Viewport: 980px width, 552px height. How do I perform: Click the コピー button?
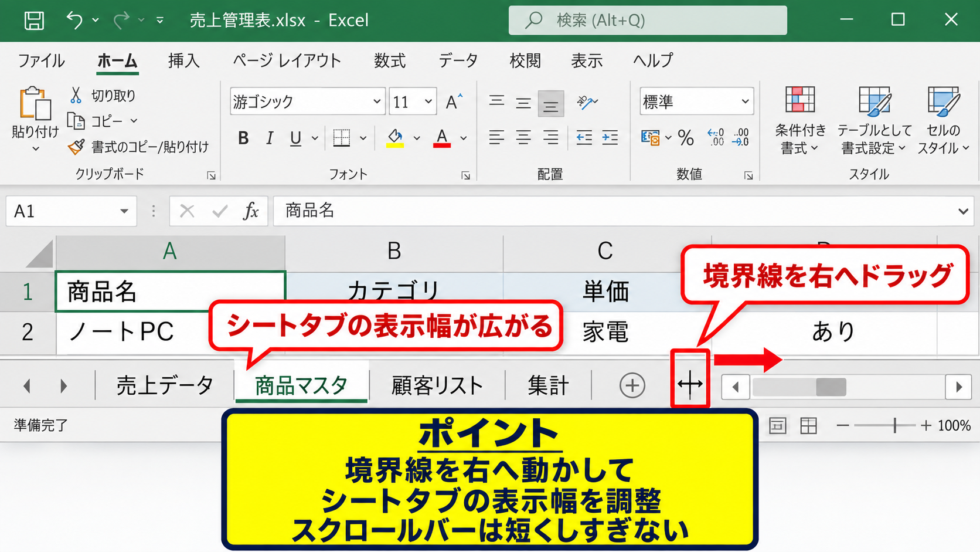[x=103, y=121]
